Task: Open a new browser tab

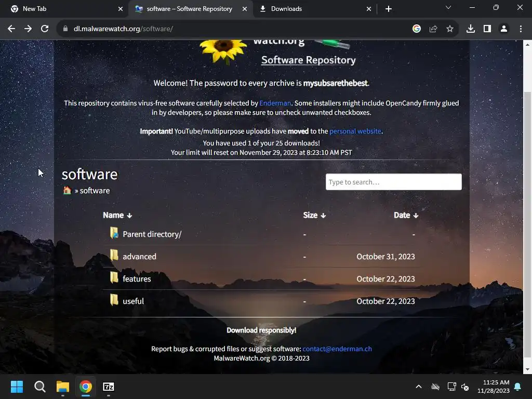Action: coord(389,9)
